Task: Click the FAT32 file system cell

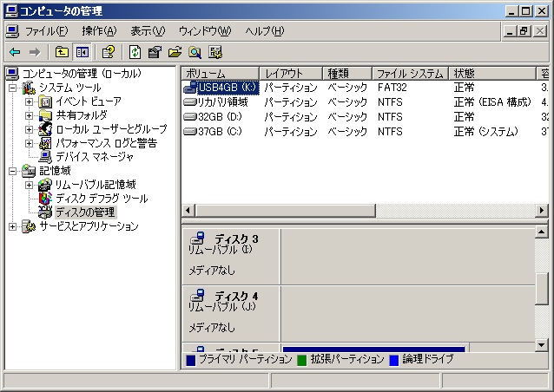Action: pyautogui.click(x=392, y=88)
